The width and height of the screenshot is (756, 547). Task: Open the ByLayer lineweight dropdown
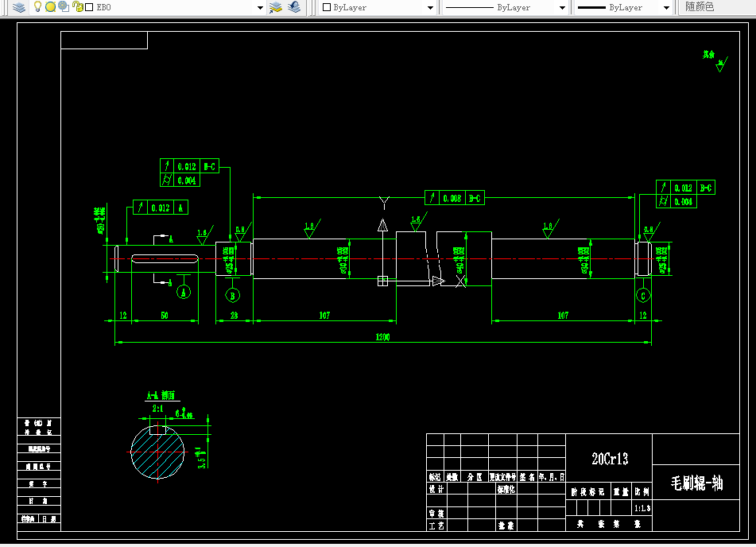[666, 8]
